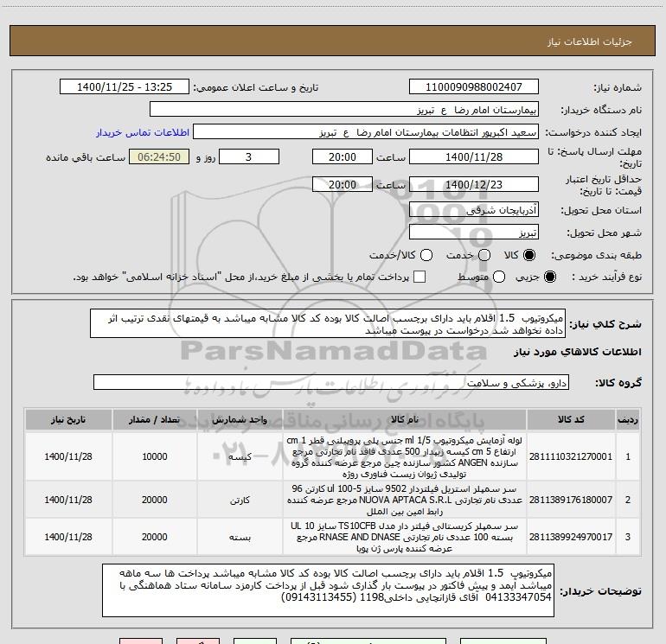Click the delivery province field آذربایجان شرقی
666x644 pixels.
(x=474, y=210)
